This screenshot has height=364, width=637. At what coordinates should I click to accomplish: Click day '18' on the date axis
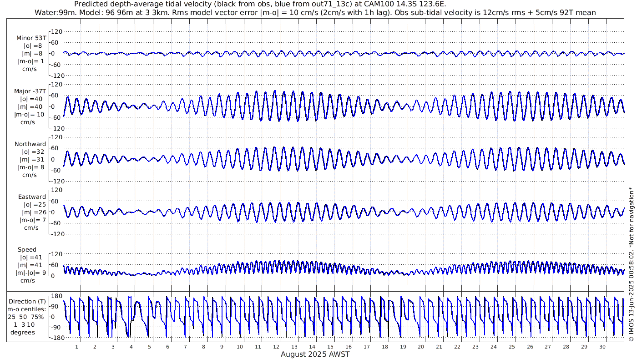click(x=385, y=347)
